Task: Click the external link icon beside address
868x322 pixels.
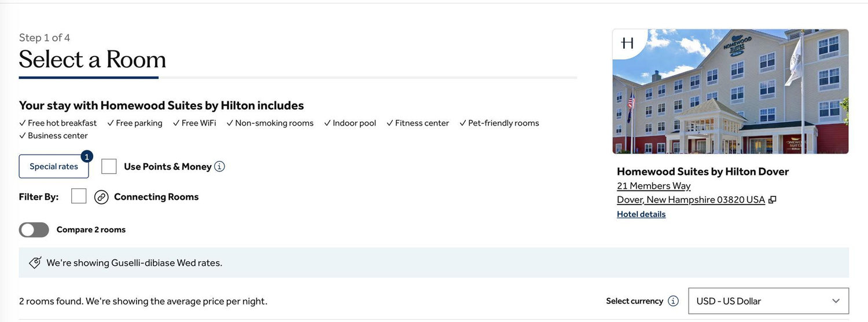Action: 773,200
